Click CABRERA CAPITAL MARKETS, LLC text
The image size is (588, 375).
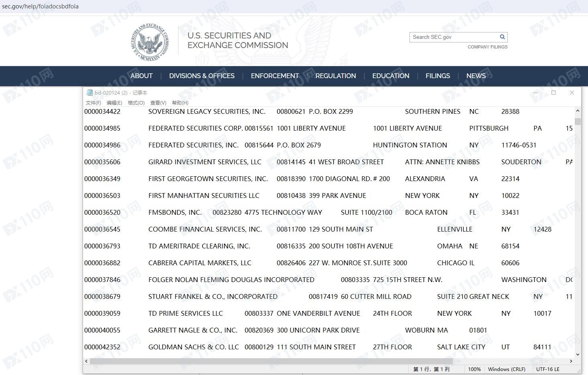[x=200, y=263]
